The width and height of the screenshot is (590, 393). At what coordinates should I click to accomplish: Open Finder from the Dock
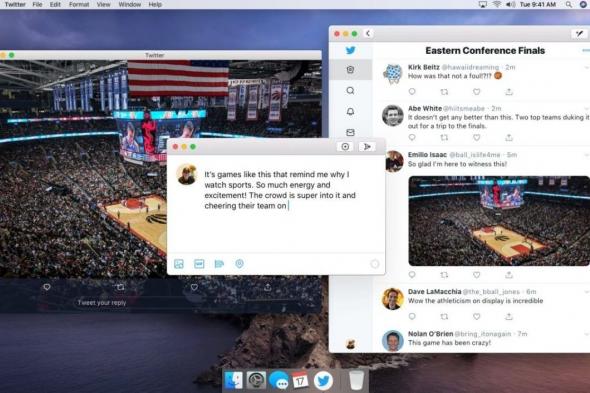pyautogui.click(x=234, y=381)
